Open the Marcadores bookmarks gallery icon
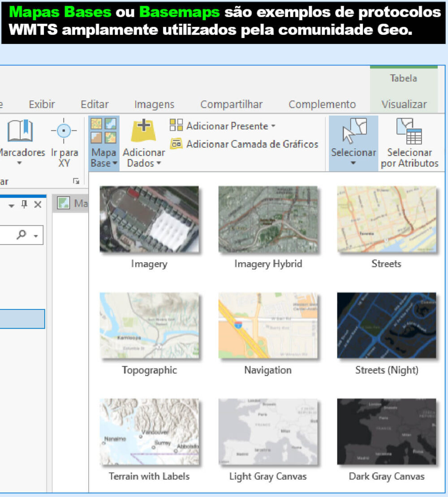This screenshot has width=448, height=497. (20, 130)
